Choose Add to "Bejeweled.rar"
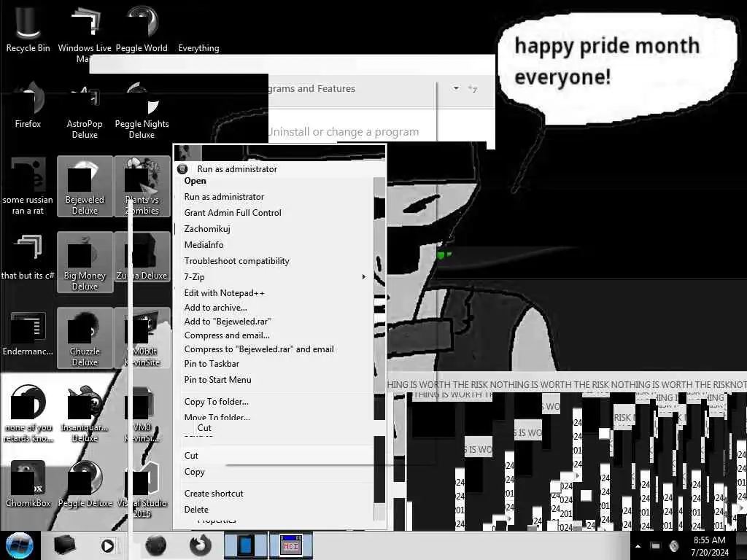 click(275, 322)
